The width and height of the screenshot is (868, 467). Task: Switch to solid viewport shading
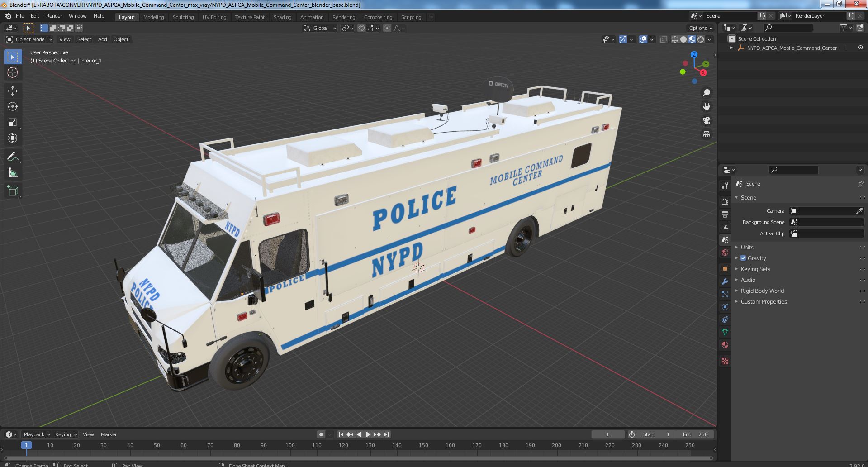tap(683, 39)
